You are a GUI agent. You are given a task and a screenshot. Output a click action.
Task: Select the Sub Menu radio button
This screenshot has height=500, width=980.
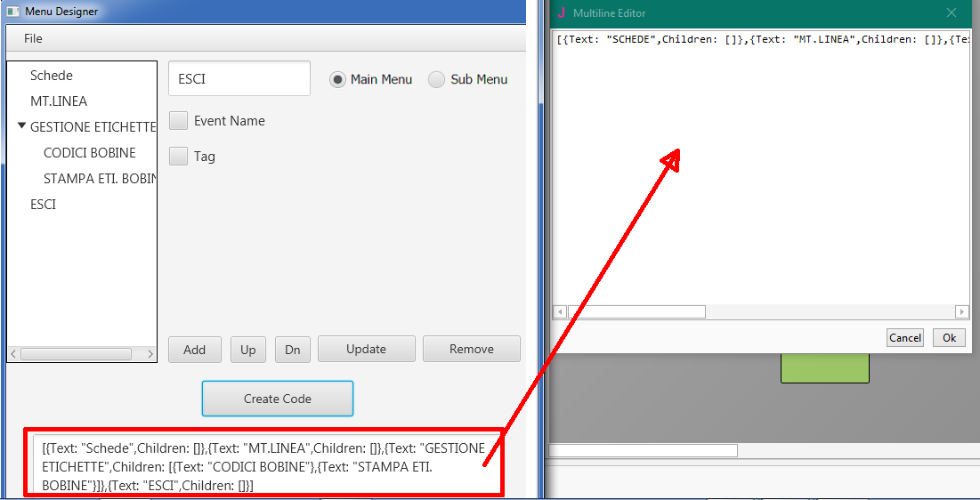tap(436, 79)
